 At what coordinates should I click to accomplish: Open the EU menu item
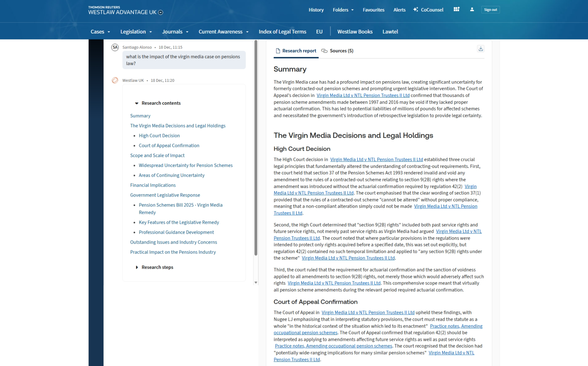[319, 32]
